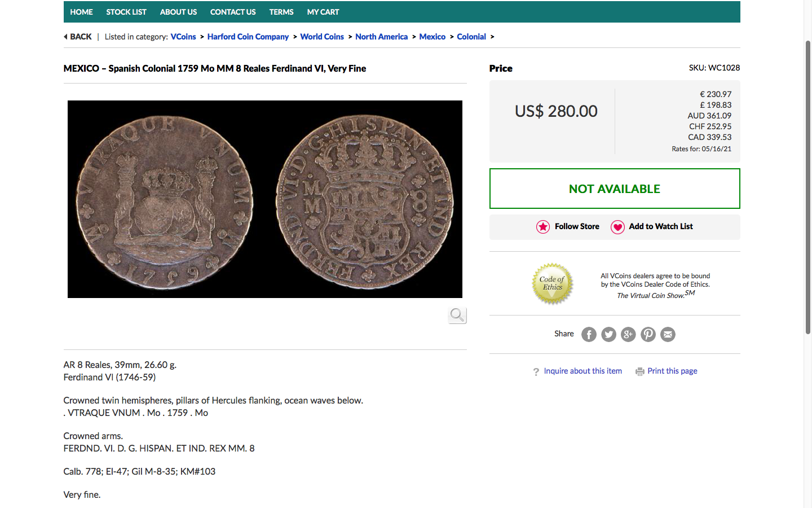Share via Twitter icon
Screen dimensions: 812x508
pos(608,335)
